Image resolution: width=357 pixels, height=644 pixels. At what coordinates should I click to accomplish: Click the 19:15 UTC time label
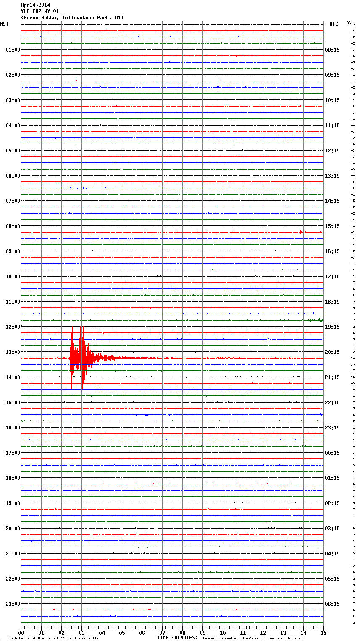click(332, 327)
